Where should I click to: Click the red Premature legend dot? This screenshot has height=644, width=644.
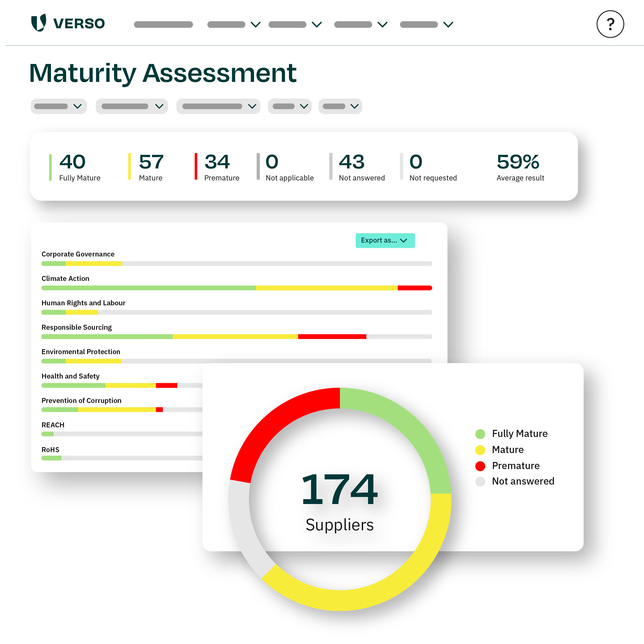[480, 466]
